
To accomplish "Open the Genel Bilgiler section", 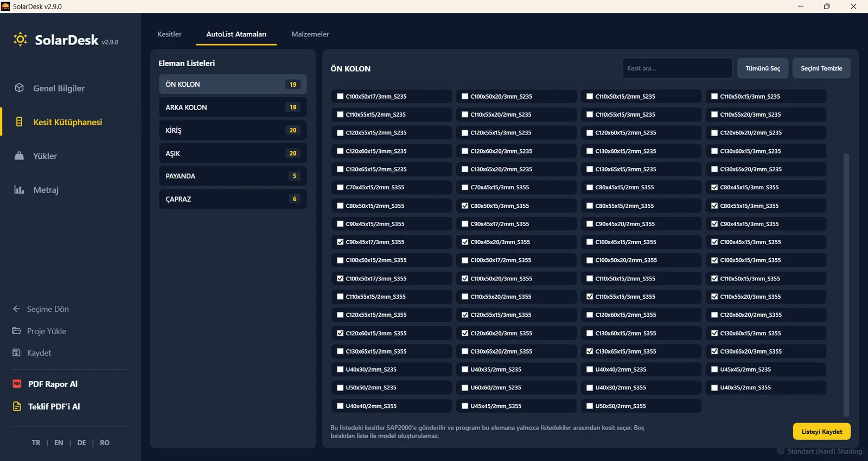I will (59, 88).
